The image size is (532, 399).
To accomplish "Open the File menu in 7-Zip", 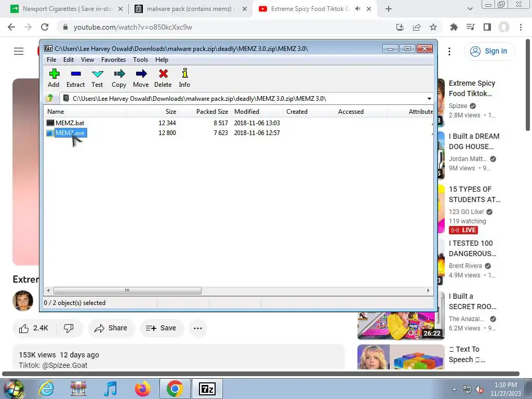I will click(x=51, y=60).
